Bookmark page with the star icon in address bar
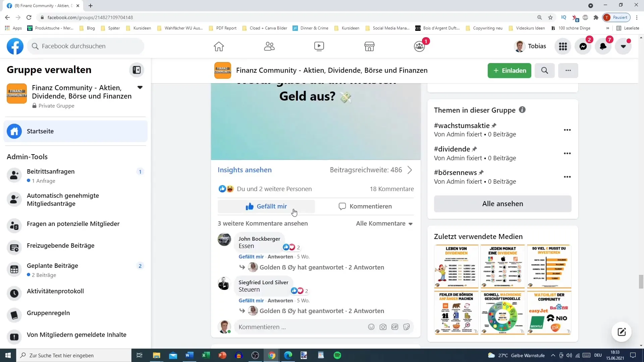Screen dimensions: 644x362 pyautogui.click(x=550, y=17)
